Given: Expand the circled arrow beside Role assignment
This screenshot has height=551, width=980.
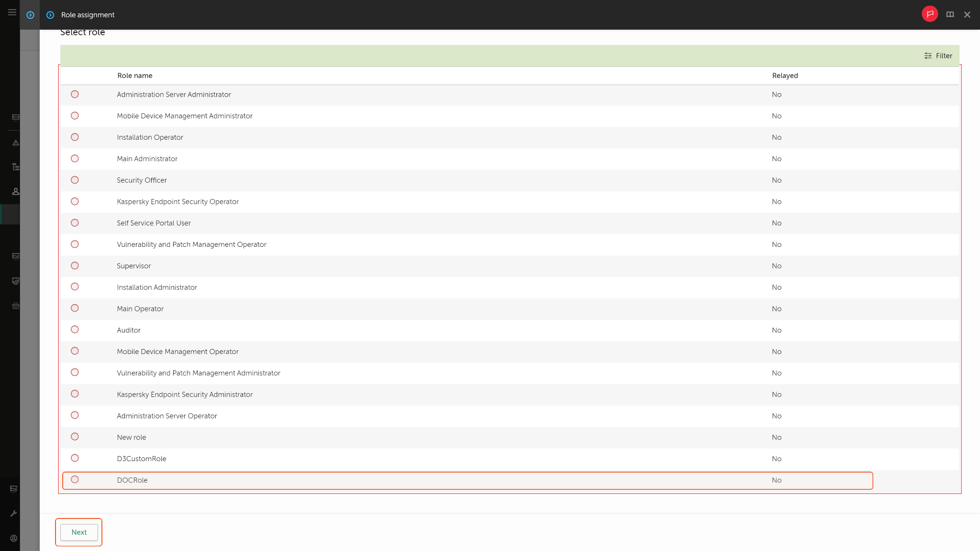Looking at the screenshot, I should coord(50,15).
